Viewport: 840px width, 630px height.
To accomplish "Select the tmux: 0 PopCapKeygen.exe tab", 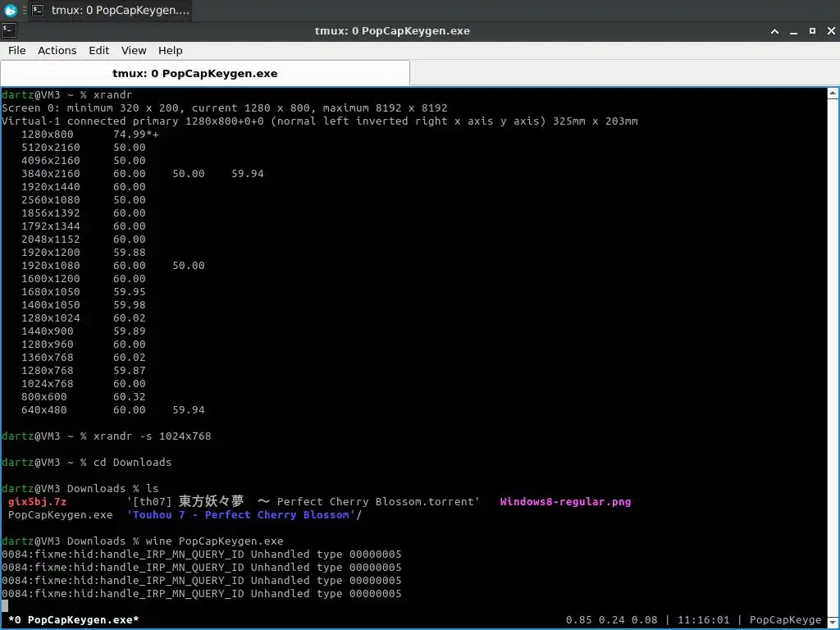I will pos(205,73).
